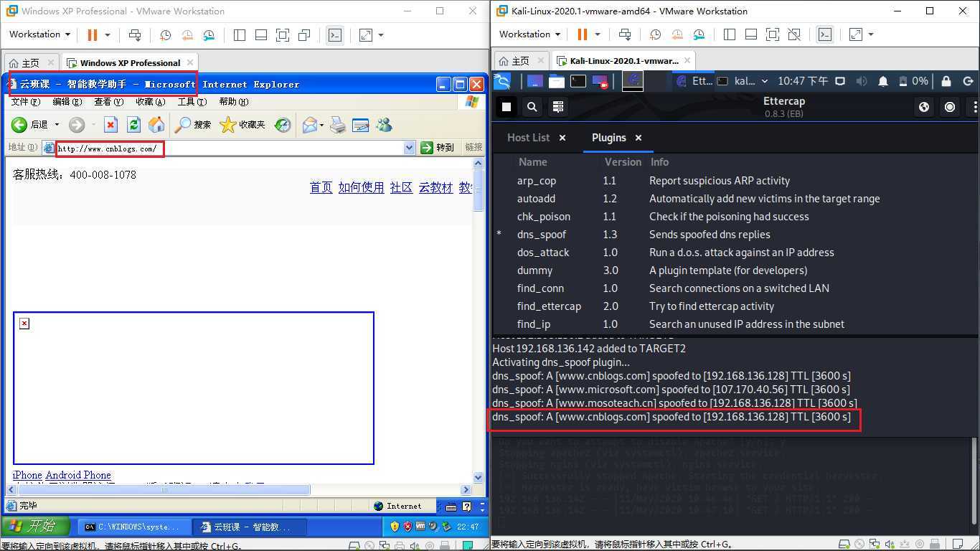Open Ettercap's MITM globe menu icon

pyautogui.click(x=924, y=107)
